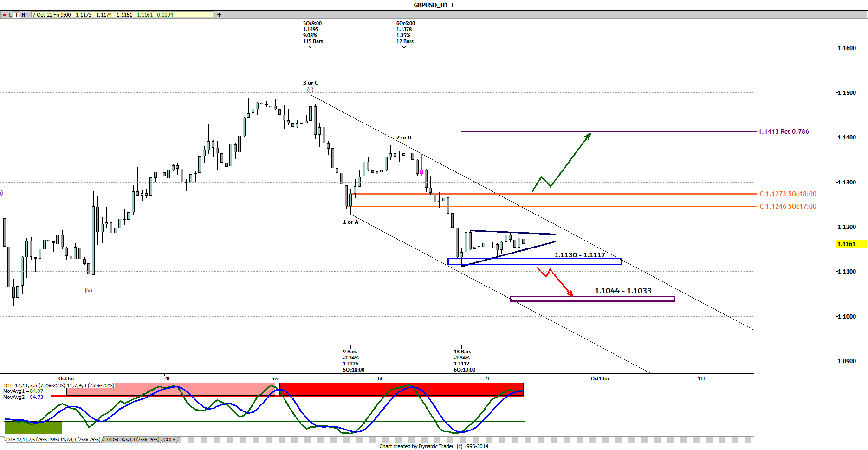
Task: Click the red record dot icon
Action: pos(4,15)
